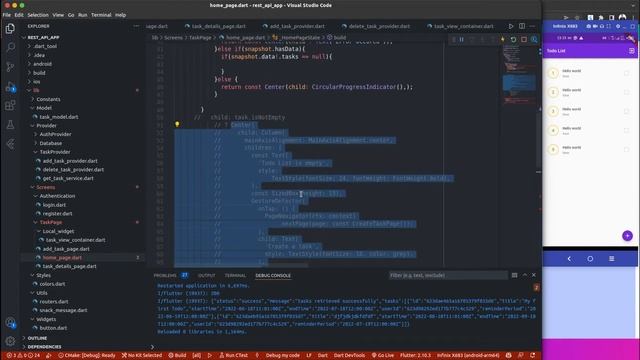Open the Testing flask view
Viewport: 640px width, 360px height.
pos(10,124)
